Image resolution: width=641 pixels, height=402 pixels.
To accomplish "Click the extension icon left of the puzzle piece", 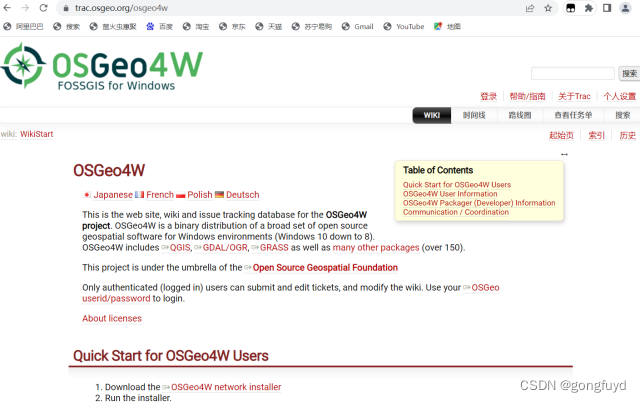I will pyautogui.click(x=570, y=8).
